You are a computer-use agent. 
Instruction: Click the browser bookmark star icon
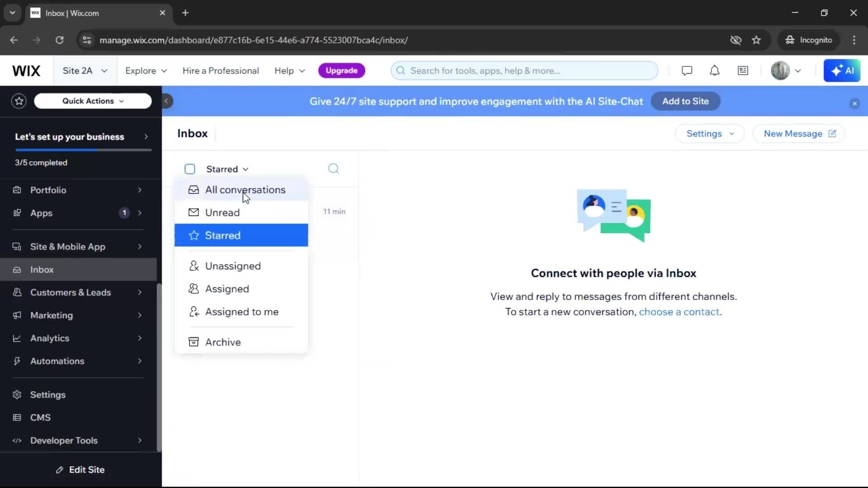pyautogui.click(x=756, y=40)
